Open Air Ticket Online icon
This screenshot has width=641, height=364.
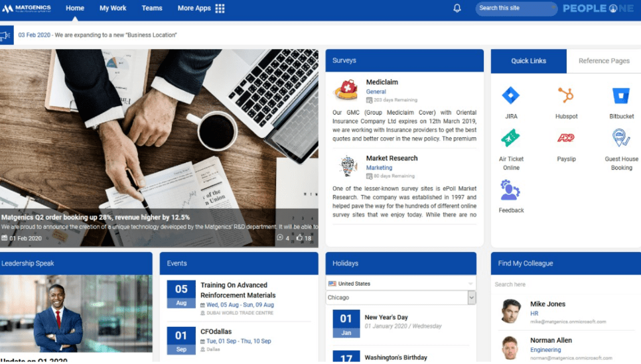(x=510, y=138)
